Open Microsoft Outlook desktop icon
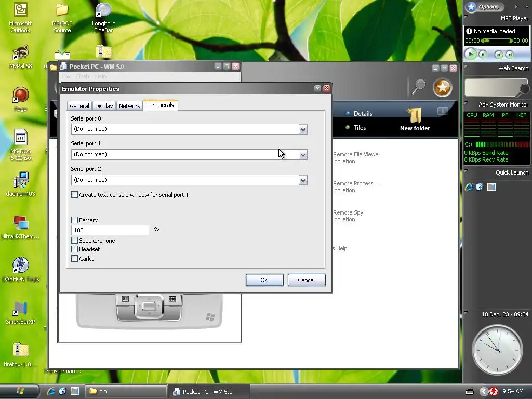The width and height of the screenshot is (532, 399). (x=20, y=18)
